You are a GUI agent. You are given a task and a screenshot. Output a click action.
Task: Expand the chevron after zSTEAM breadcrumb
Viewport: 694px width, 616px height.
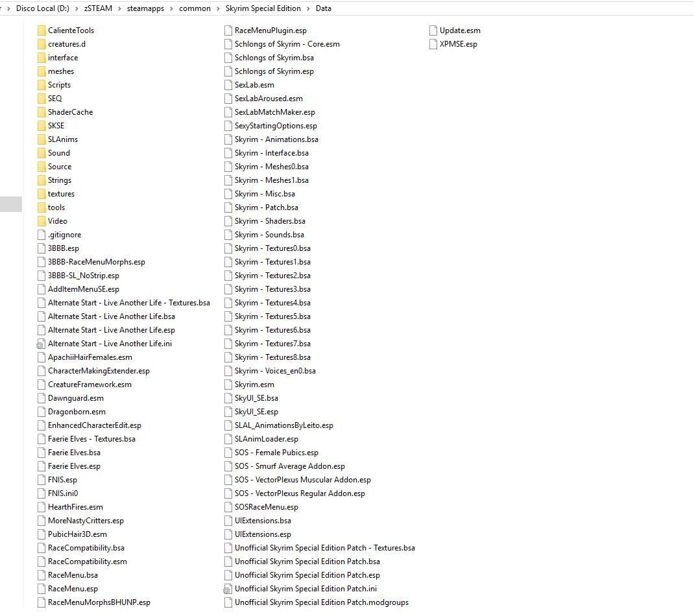(119, 8)
